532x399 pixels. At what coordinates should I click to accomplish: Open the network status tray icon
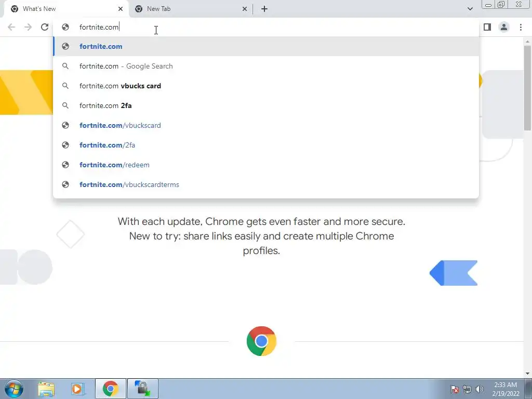(x=467, y=389)
